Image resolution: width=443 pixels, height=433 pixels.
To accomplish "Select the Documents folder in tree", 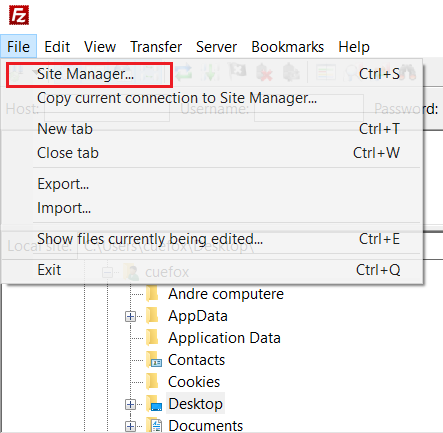I will click(205, 426).
